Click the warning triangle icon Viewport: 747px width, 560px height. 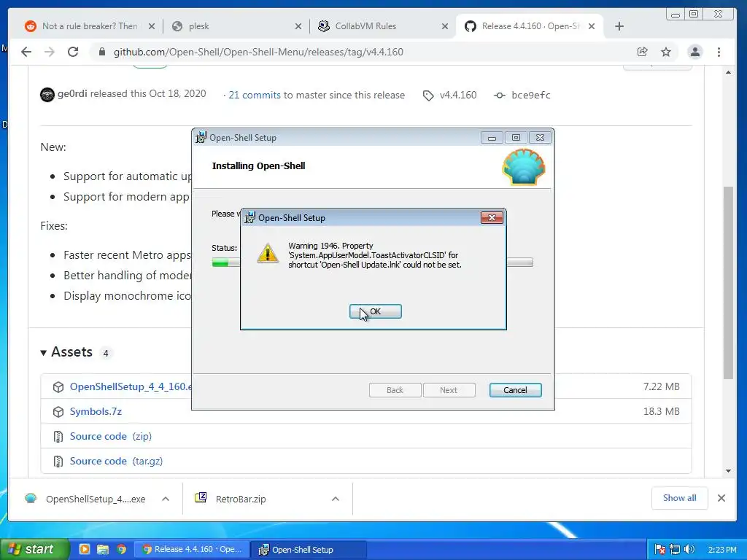pos(268,253)
